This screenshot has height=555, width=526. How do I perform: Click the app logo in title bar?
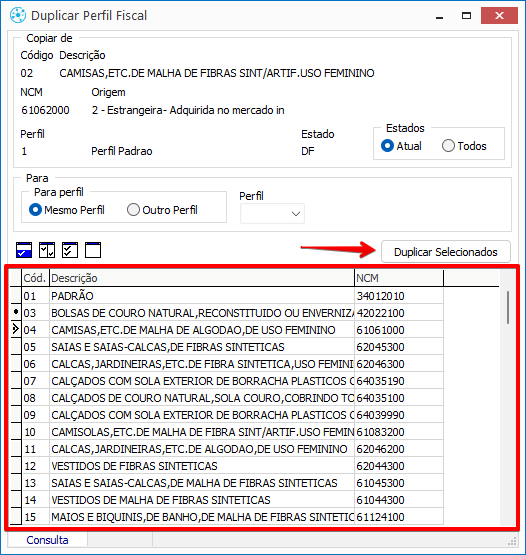(18, 16)
